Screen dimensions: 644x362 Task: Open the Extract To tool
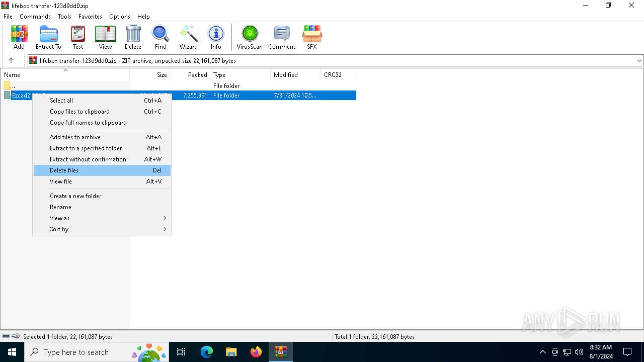pos(48,37)
